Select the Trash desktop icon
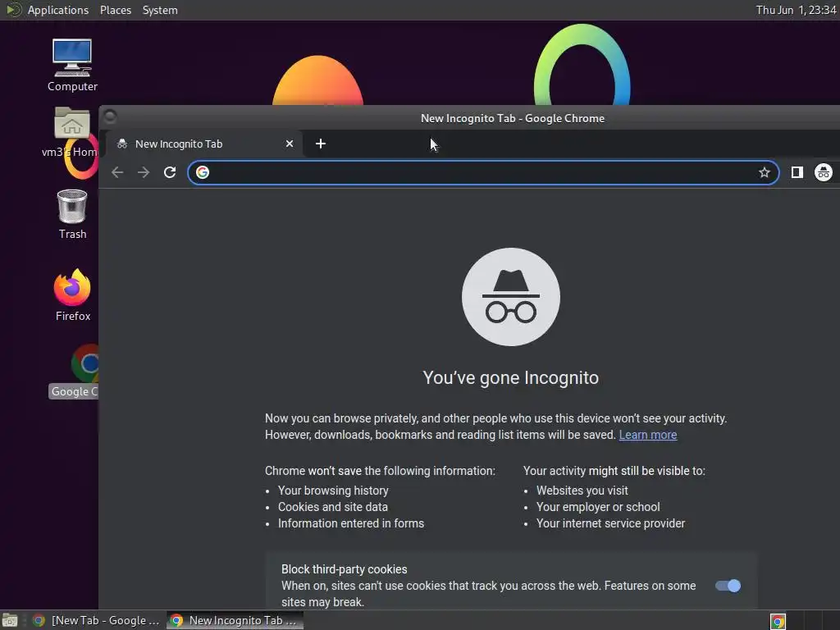Screen dimensions: 840x630 (x=72, y=214)
